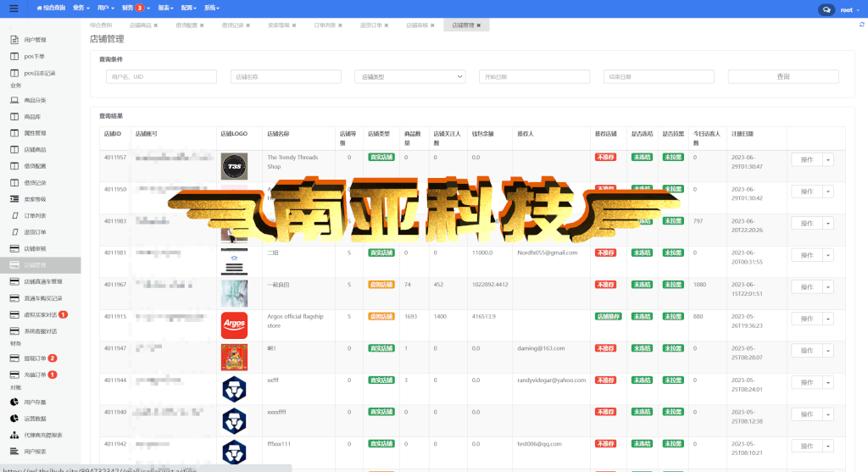Viewport: 868px width, 472px height.
Task: Expand action arrow for Trendy Threads Shop row
Action: tap(828, 160)
